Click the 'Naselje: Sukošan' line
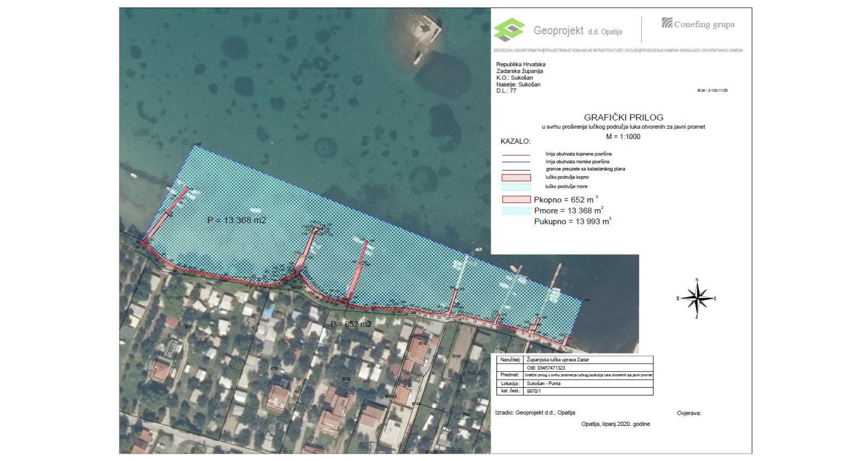Image resolution: width=868 pixels, height=461 pixels. coord(518,84)
